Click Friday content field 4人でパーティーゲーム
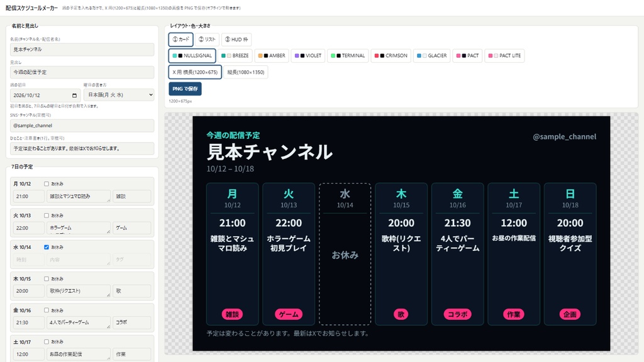 (79, 322)
